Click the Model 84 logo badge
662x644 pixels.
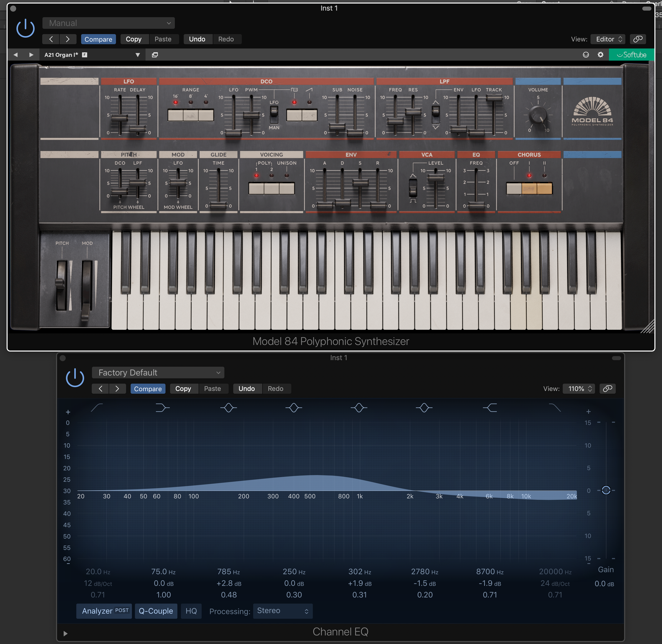[x=592, y=112]
